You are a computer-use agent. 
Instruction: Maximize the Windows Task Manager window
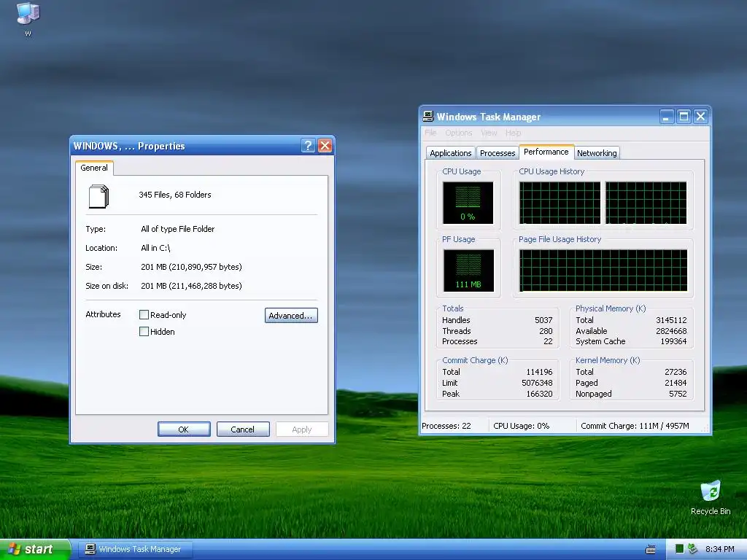tap(684, 117)
